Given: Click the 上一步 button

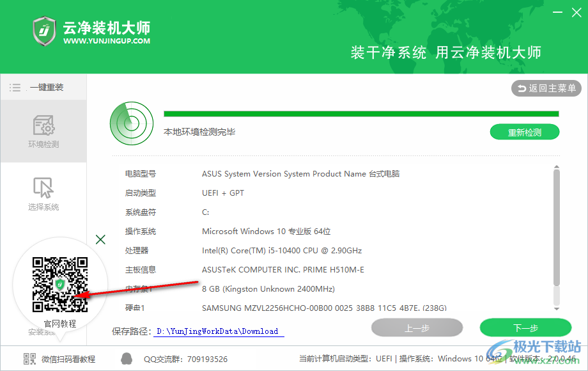Looking at the screenshot, I should pyautogui.click(x=417, y=328).
